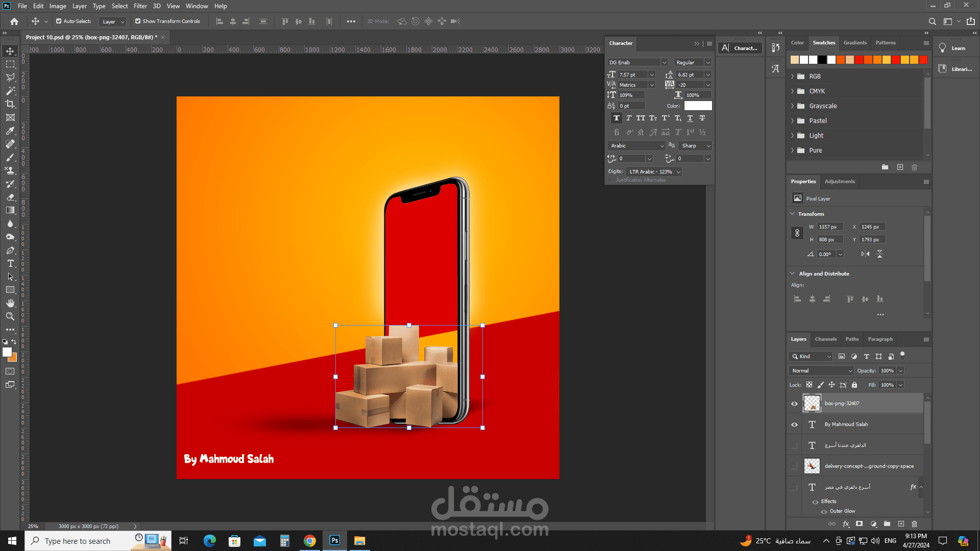The width and height of the screenshot is (980, 551).
Task: Uncheck the Auto-Select checkbox
Action: (59, 21)
